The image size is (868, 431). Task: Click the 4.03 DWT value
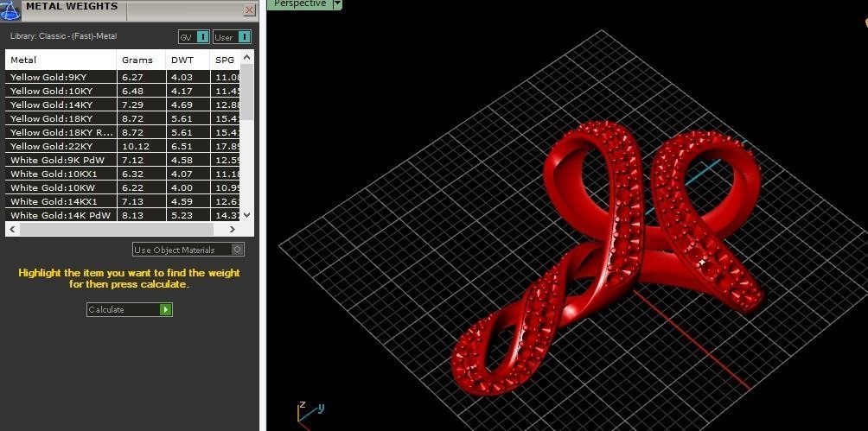(181, 78)
